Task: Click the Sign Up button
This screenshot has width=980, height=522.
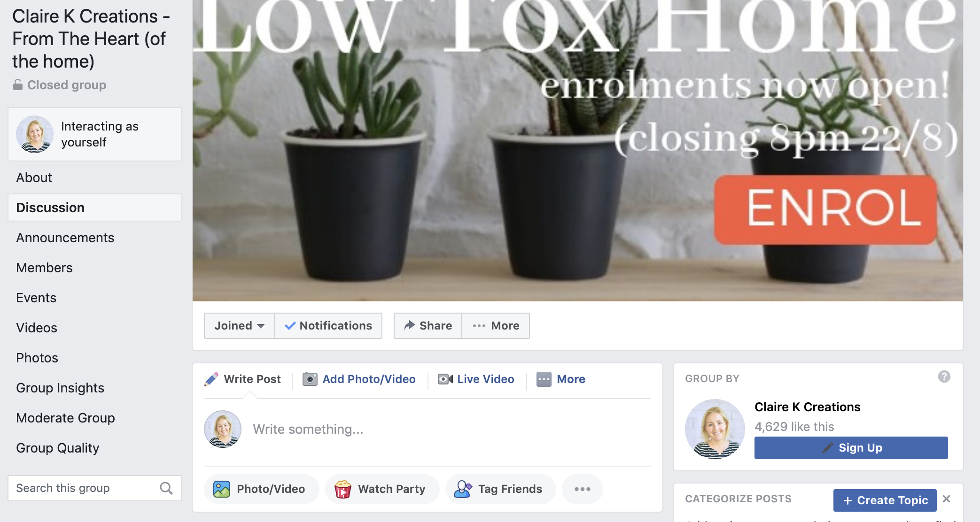Action: (851, 448)
